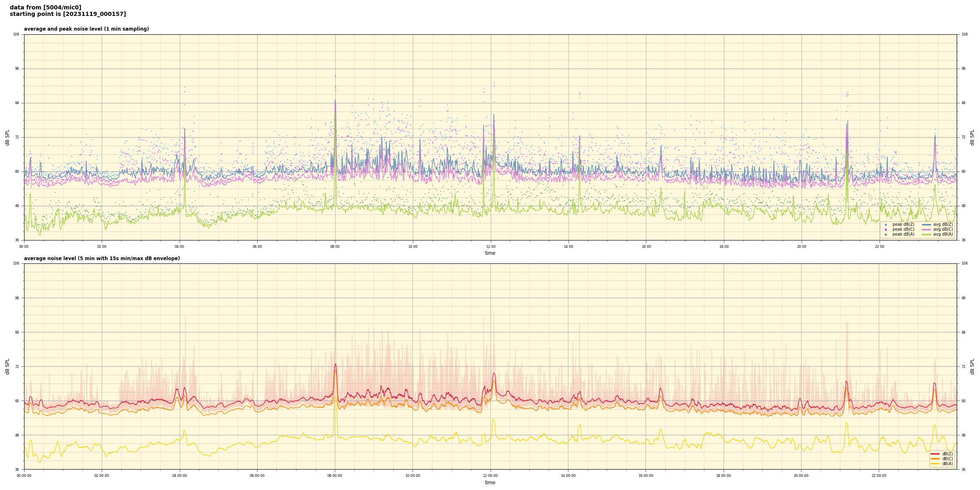Image resolution: width=980 pixels, height=490 pixels.
Task: Click the peak dB(A) green legend dot
Action: click(886, 234)
